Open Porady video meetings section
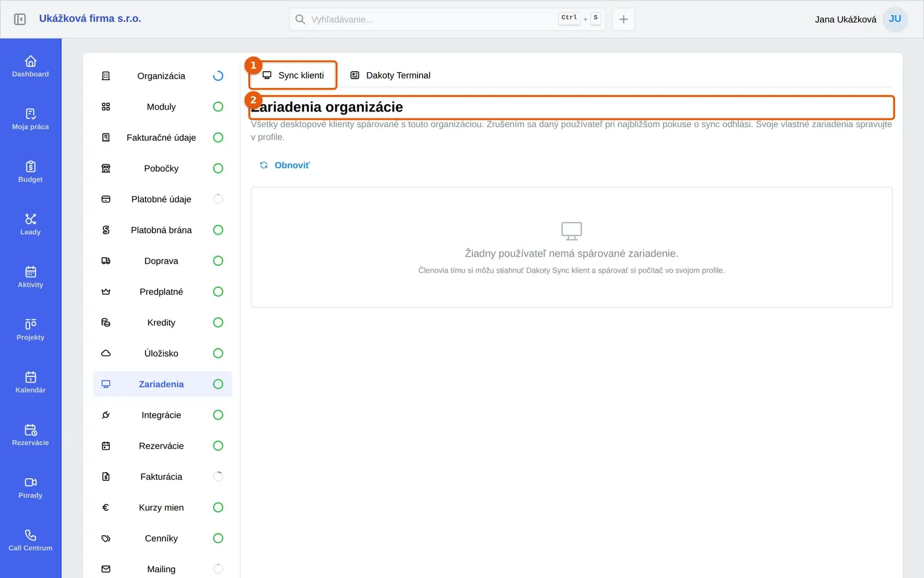Viewport: 924px width, 578px height. pyautogui.click(x=31, y=487)
